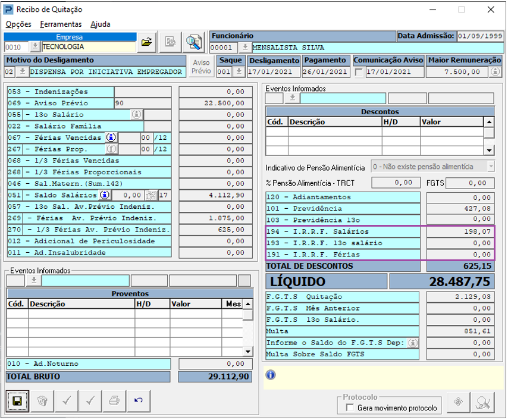Click the Multa value 851,61
This screenshot has height=420, width=508.
point(460,331)
